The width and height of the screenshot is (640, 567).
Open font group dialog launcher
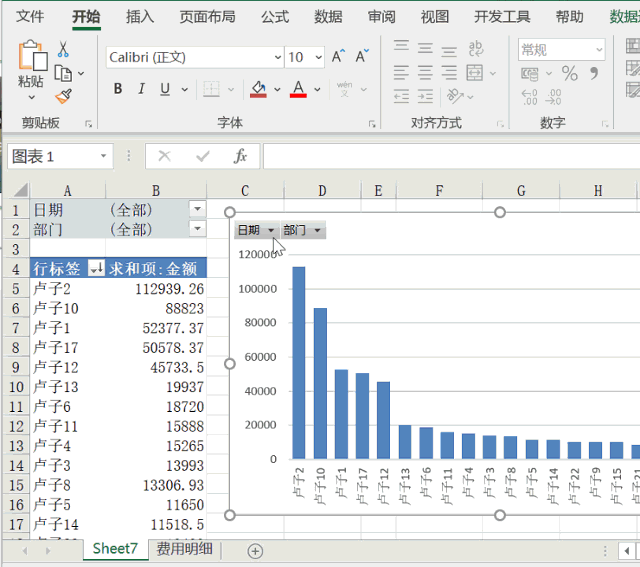coord(372,124)
